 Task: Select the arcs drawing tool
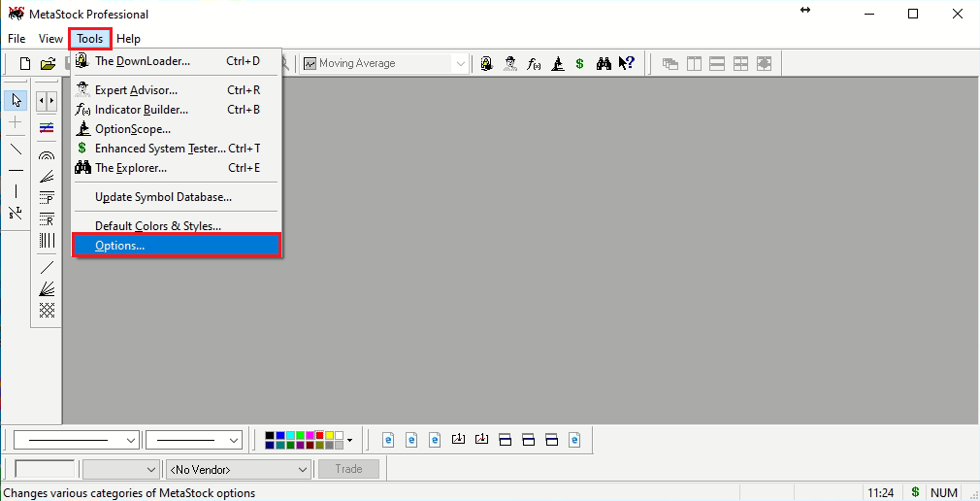point(47,155)
